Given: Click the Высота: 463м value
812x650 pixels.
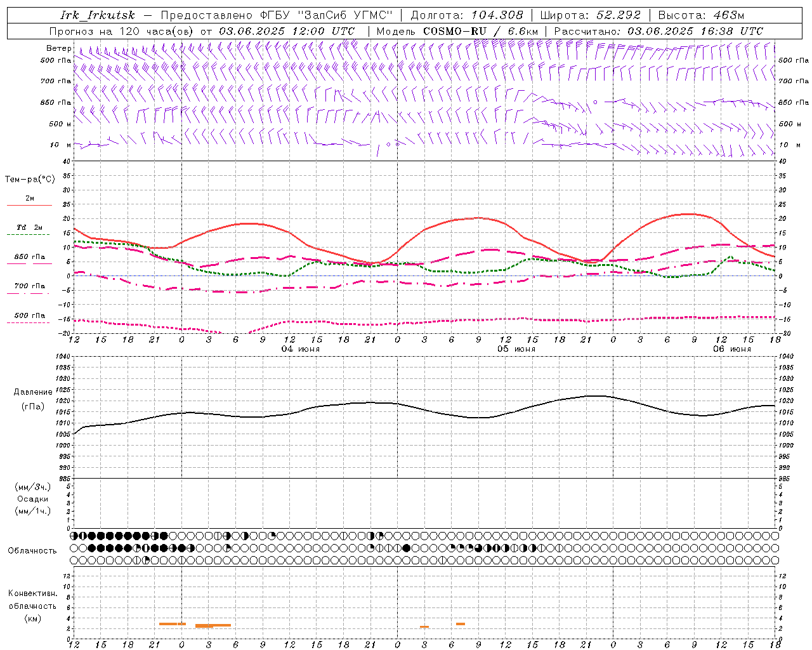Looking at the screenshot, I should (701, 15).
